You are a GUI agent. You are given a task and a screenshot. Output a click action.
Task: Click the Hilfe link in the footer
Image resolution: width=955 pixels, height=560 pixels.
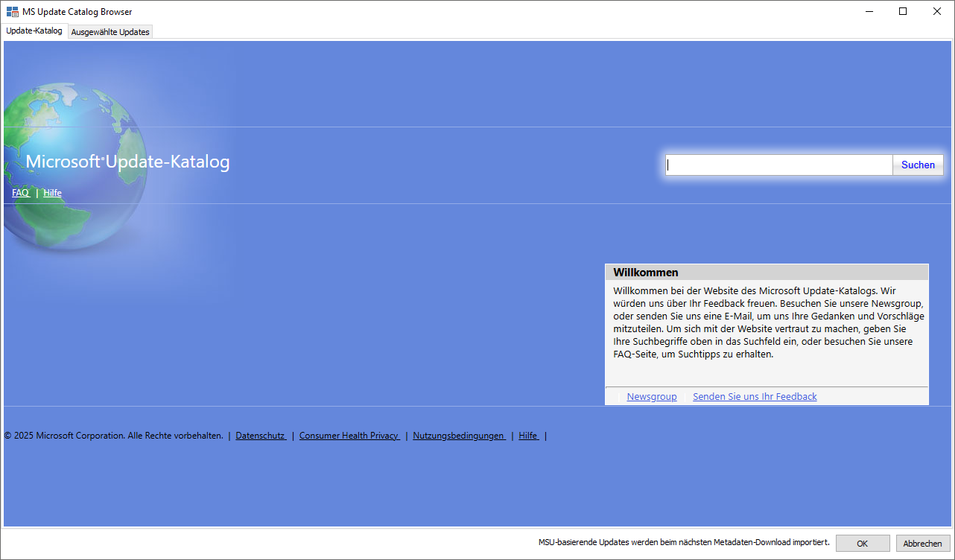(x=528, y=436)
